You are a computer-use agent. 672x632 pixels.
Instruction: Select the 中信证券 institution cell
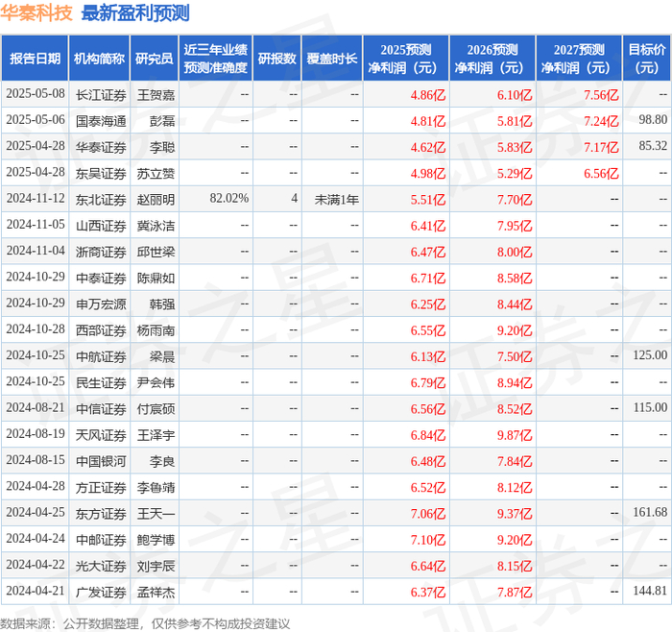101,408
